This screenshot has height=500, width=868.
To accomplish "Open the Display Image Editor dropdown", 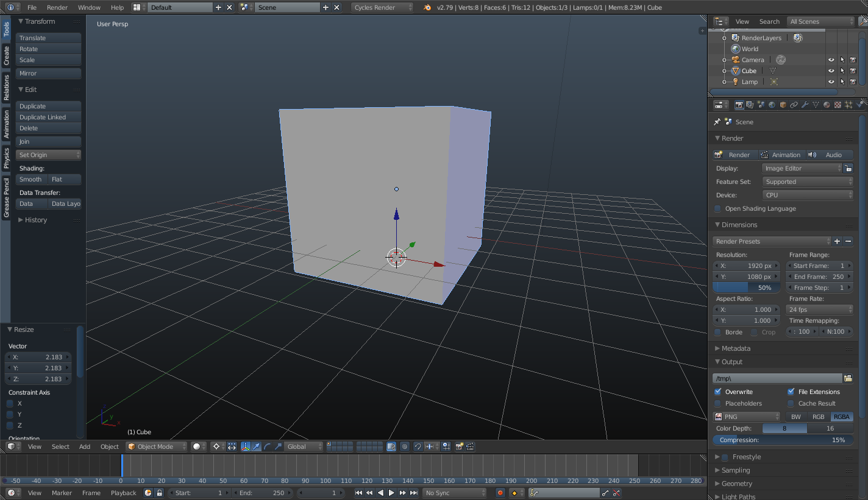I will [x=802, y=168].
